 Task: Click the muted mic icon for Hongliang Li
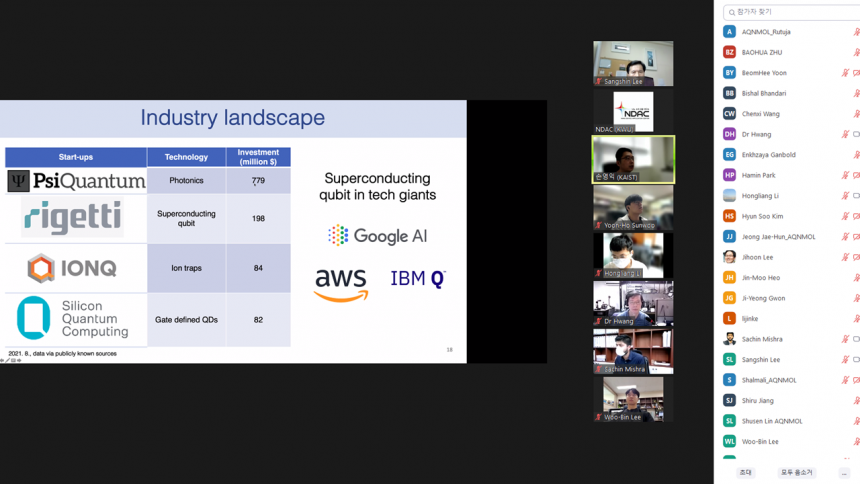point(845,195)
